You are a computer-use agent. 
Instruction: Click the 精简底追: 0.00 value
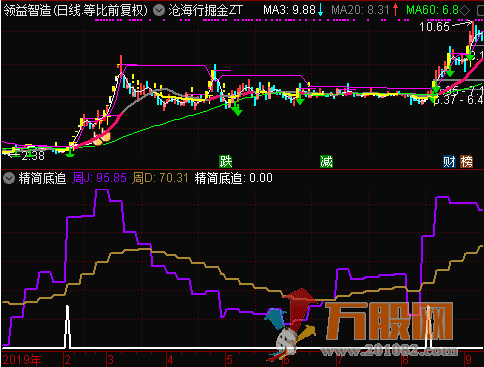coord(234,178)
